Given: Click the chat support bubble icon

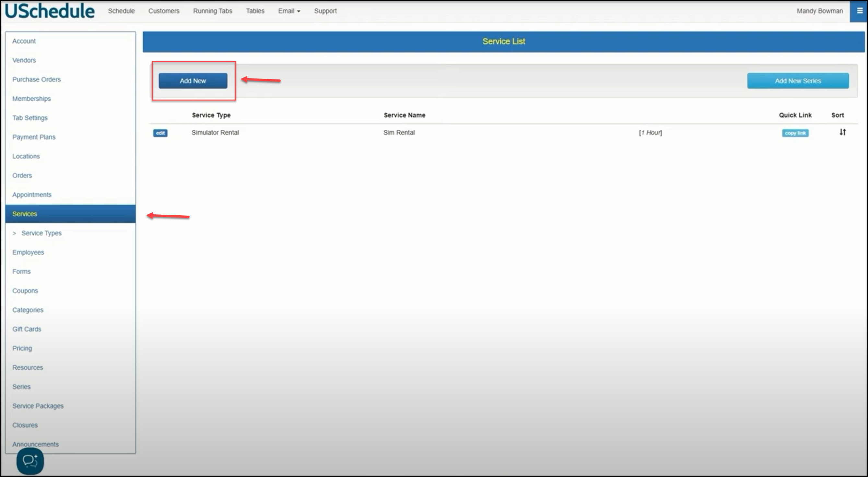Looking at the screenshot, I should (30, 461).
